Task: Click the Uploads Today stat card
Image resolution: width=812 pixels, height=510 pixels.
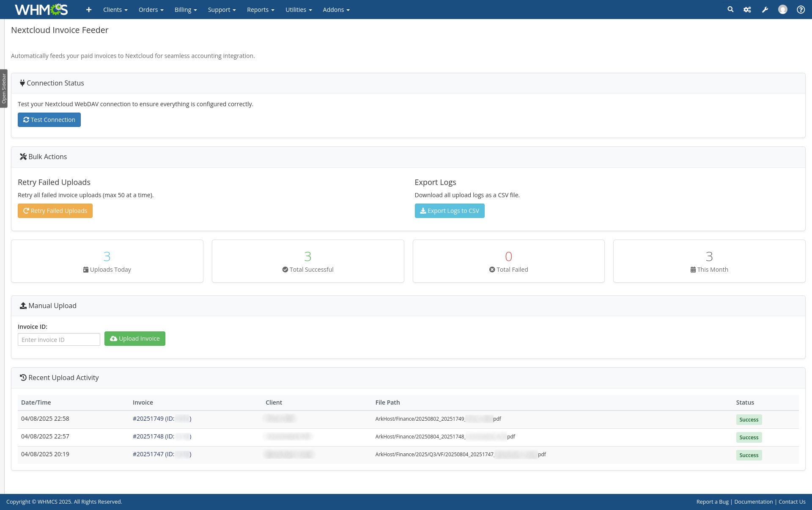Action: point(107,261)
